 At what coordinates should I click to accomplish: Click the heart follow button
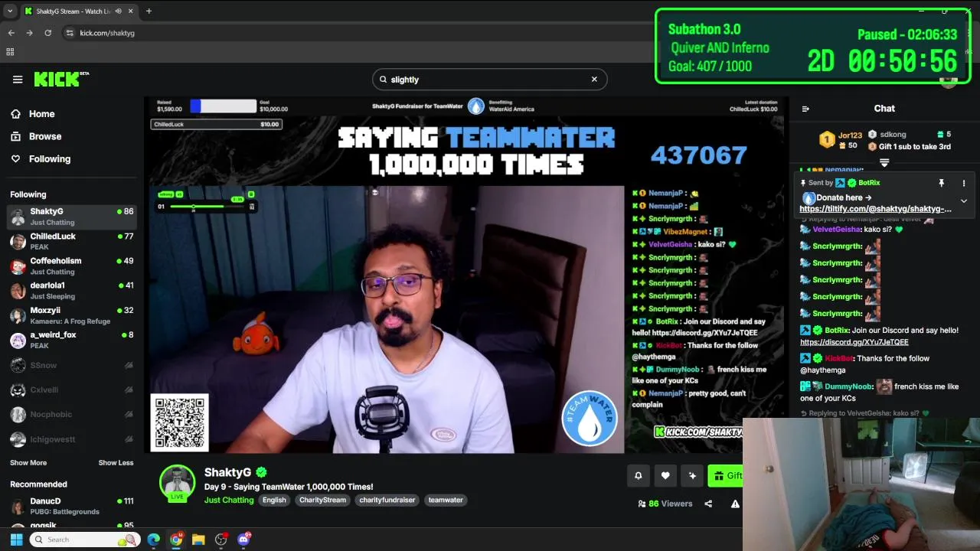pos(665,475)
